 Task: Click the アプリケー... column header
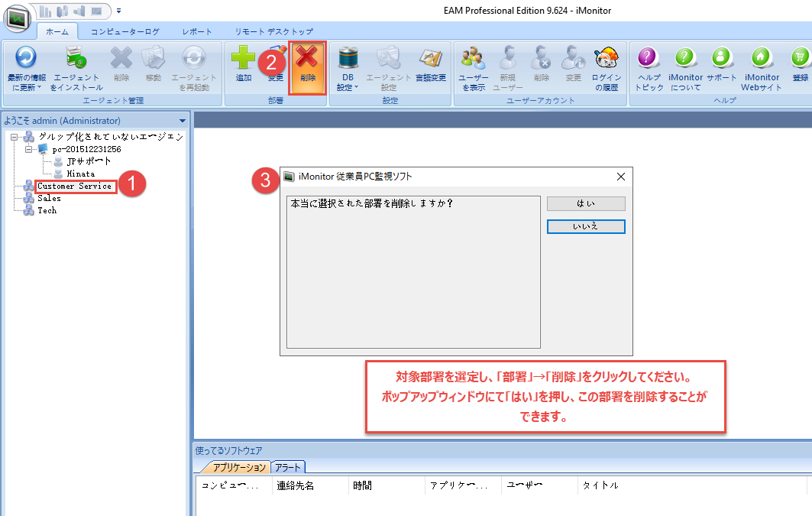click(463, 485)
